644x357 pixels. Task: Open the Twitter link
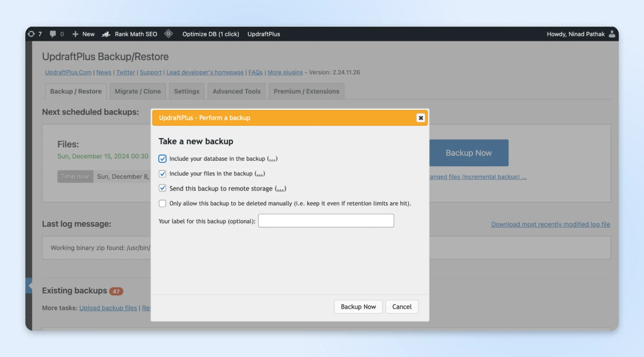tap(126, 72)
